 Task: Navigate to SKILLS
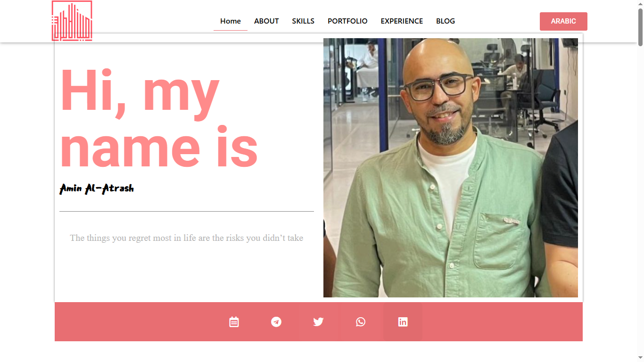point(303,21)
